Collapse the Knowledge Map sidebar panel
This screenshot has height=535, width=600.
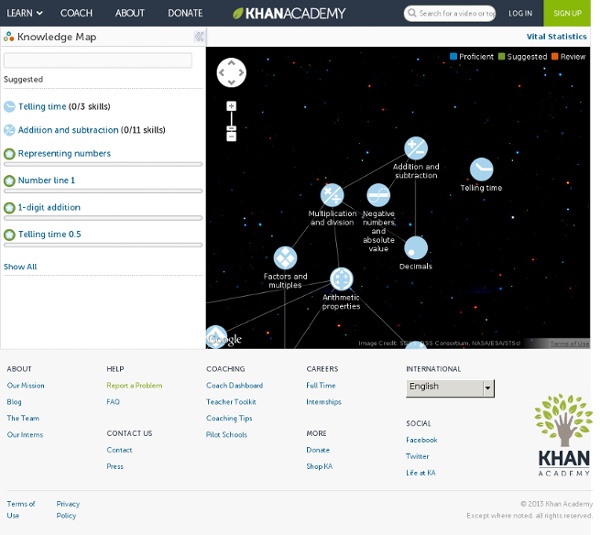click(199, 37)
